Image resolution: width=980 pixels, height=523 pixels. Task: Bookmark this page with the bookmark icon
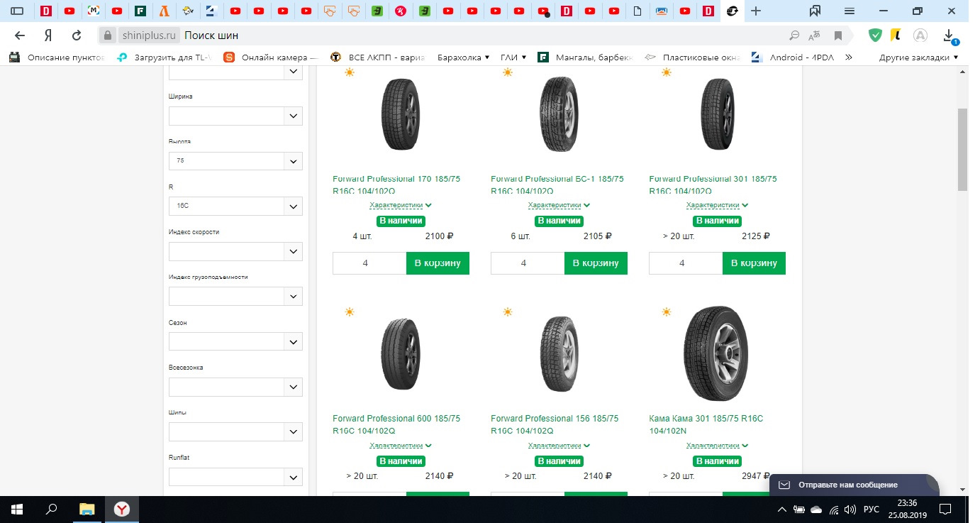click(838, 35)
